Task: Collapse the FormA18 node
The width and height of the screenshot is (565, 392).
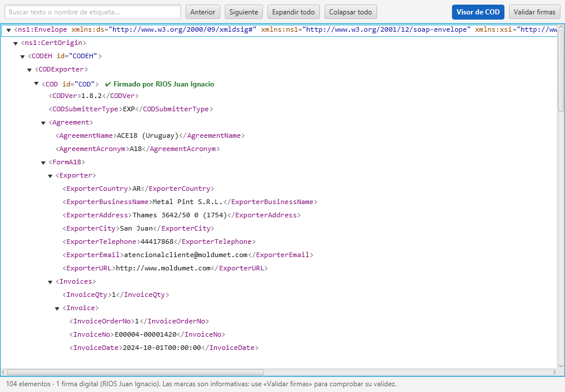Action: pyautogui.click(x=43, y=163)
